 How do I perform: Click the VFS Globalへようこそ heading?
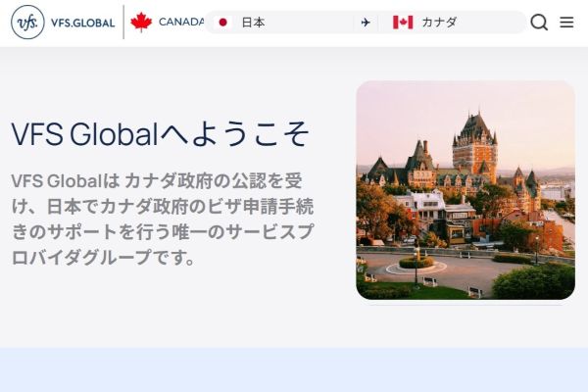pyautogui.click(x=160, y=133)
